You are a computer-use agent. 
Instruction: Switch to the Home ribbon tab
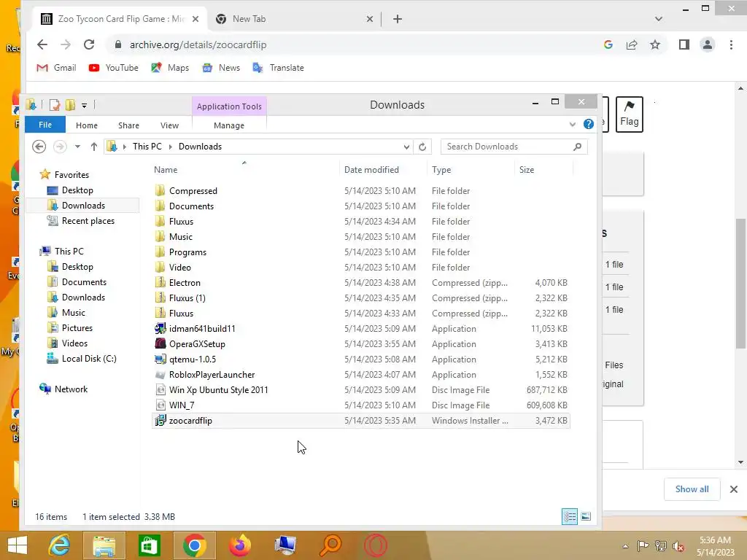pyautogui.click(x=87, y=125)
